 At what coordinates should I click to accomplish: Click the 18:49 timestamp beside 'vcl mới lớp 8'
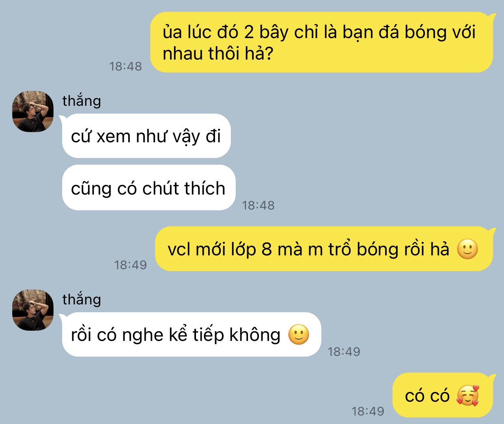130,265
